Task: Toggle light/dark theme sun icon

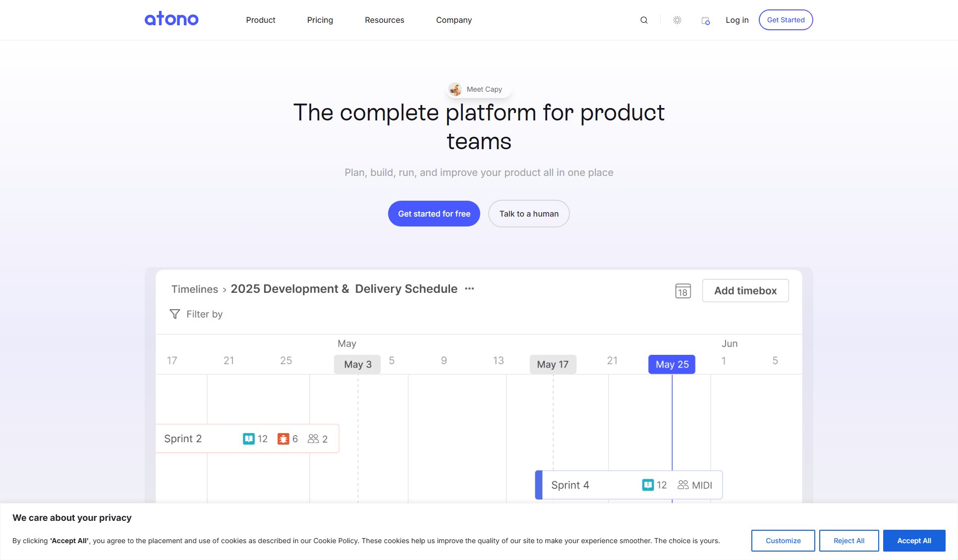Action: click(x=677, y=20)
